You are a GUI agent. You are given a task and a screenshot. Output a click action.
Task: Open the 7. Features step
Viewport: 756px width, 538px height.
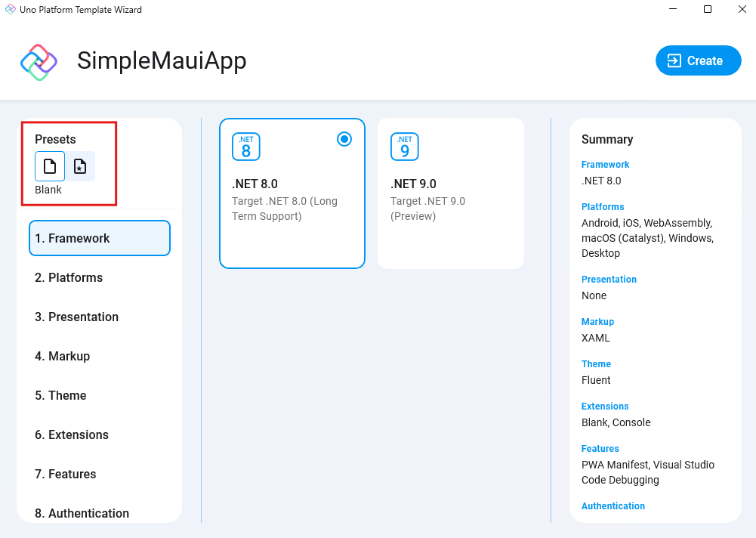[66, 474]
